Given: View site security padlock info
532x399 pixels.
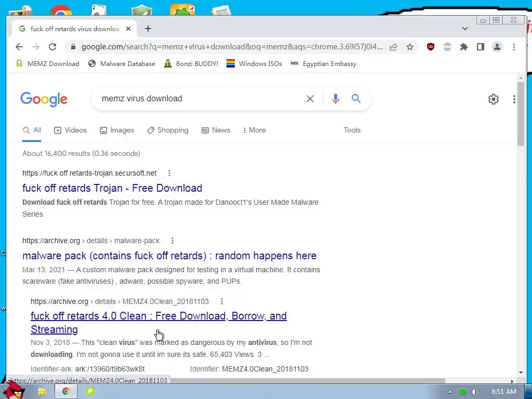Looking at the screenshot, I should [73, 47].
